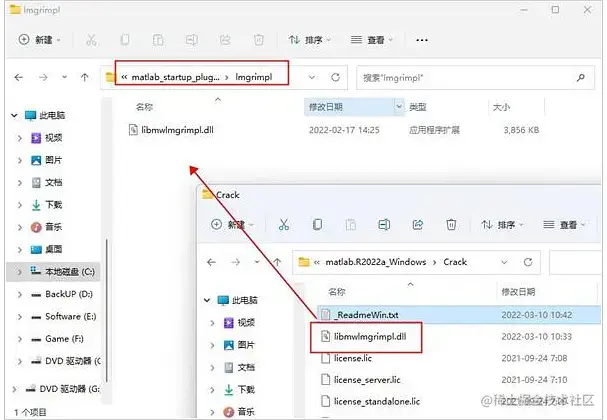The image size is (607, 420).
Task: Go forward in Crack window navigation
Action: pos(235,262)
